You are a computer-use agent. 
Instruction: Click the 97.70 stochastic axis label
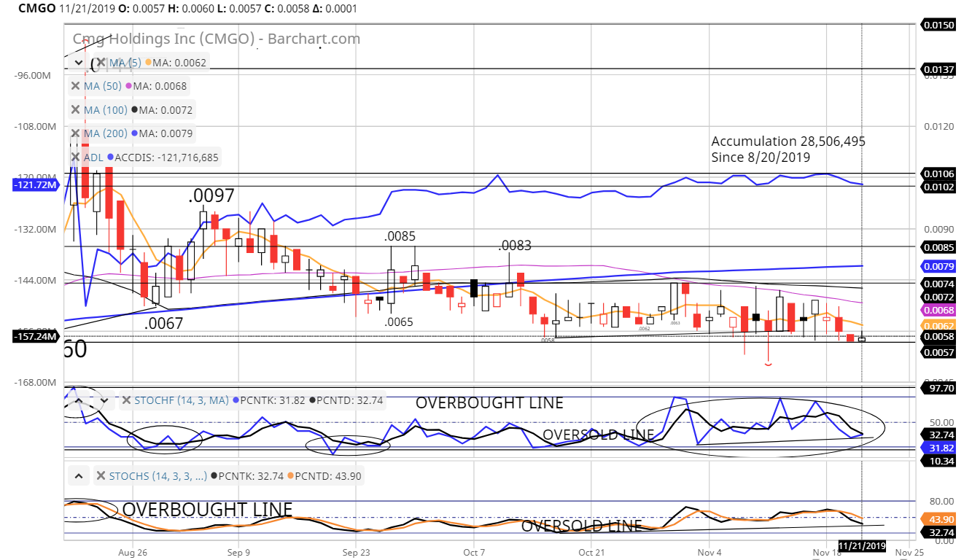pyautogui.click(x=938, y=389)
